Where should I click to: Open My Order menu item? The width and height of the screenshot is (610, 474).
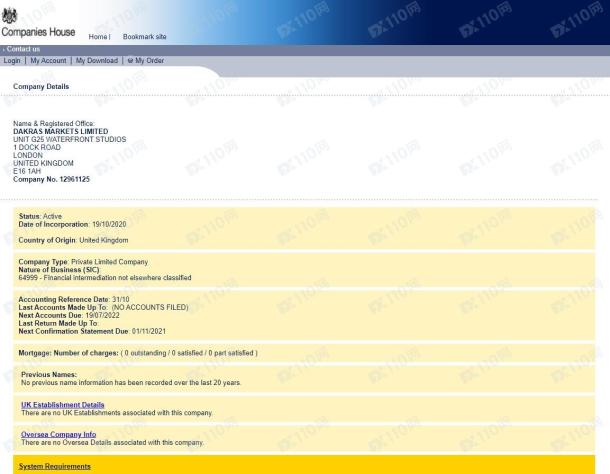[149, 61]
